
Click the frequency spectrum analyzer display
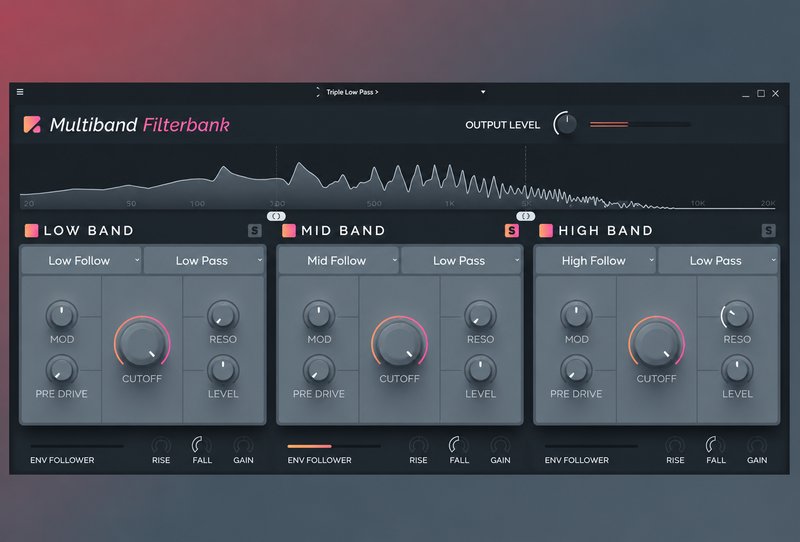point(398,179)
